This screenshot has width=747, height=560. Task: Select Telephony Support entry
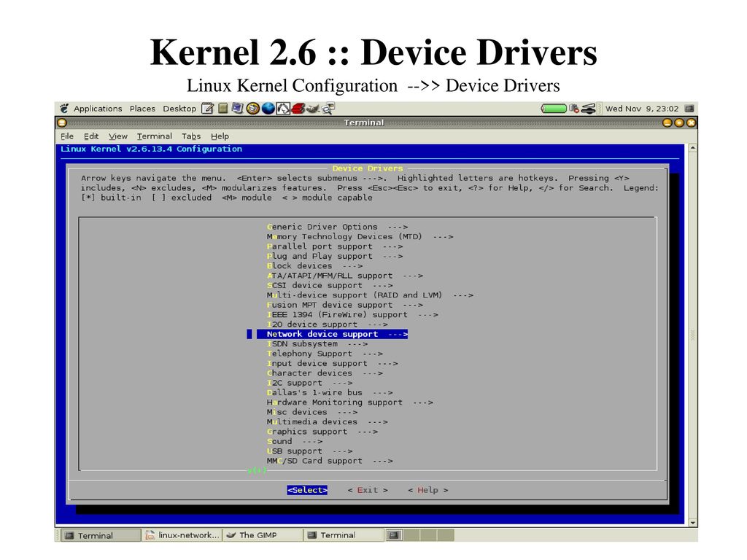click(x=325, y=354)
